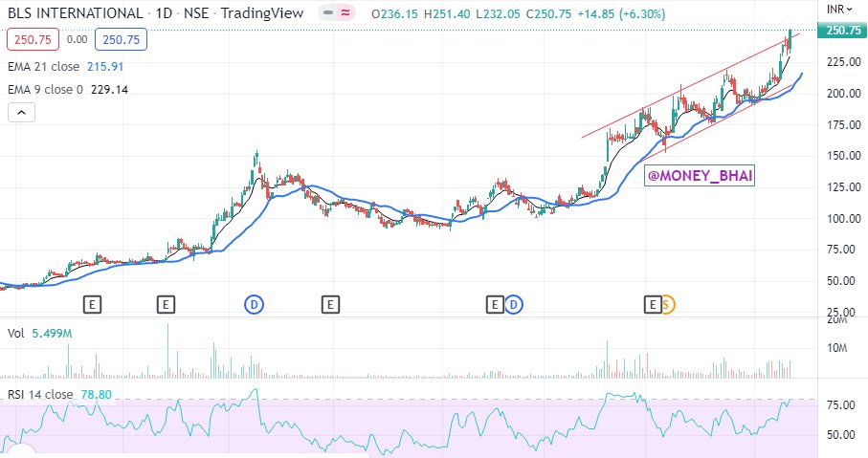
Task: Click the grey market-status dash icon beside the title
Action: pos(328,12)
